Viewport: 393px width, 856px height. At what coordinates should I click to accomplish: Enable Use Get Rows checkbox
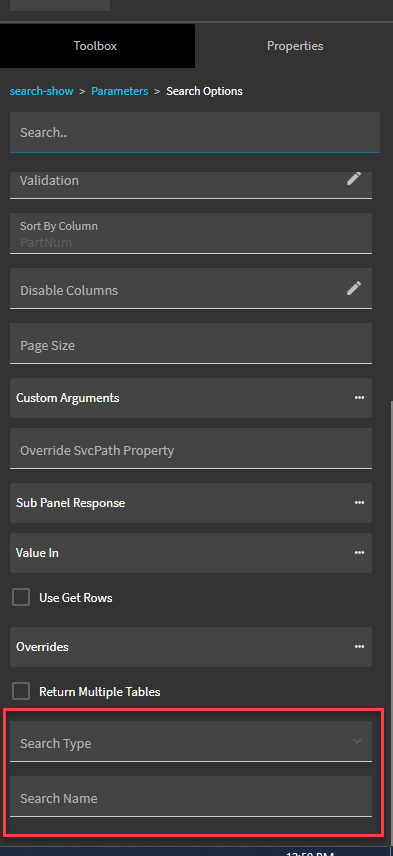21,598
